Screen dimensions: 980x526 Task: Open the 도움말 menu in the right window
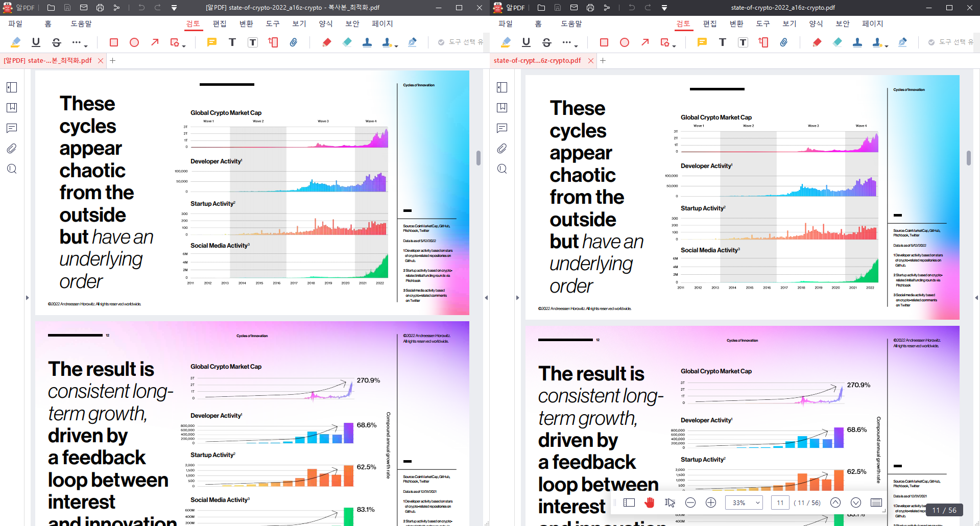571,23
